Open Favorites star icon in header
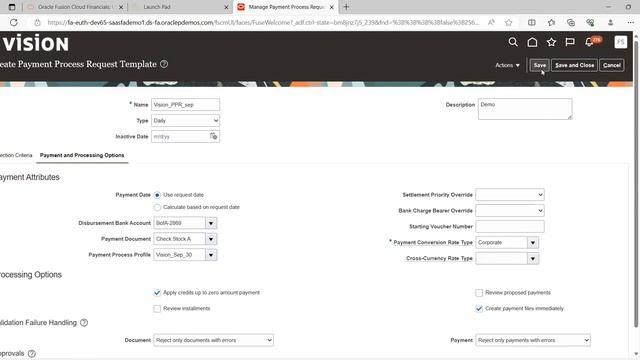The width and height of the screenshot is (640, 360). click(551, 42)
